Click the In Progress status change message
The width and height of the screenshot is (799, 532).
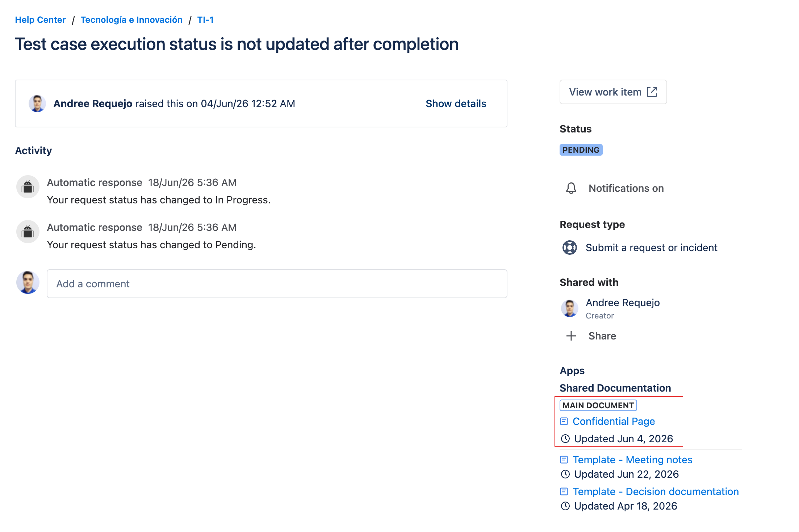click(159, 200)
